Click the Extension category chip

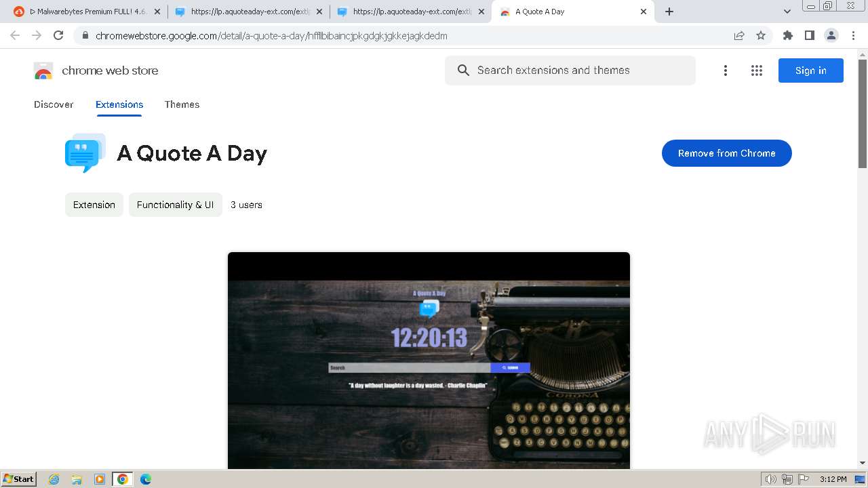94,205
